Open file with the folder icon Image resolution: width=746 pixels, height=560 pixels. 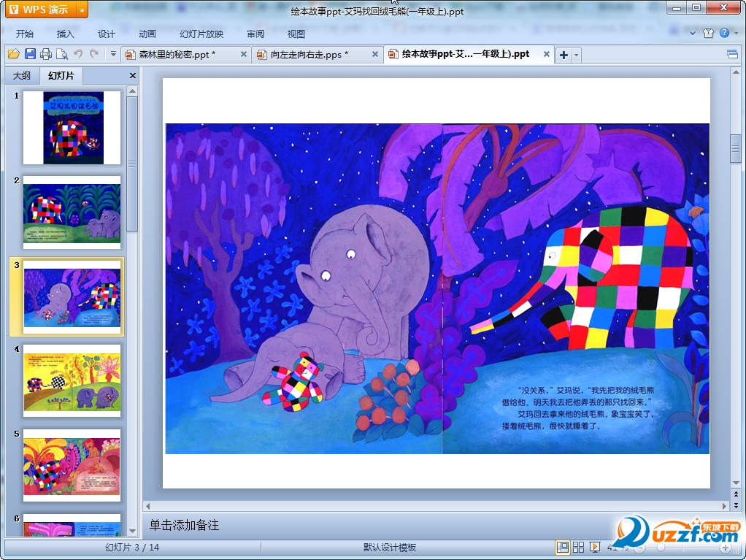click(x=14, y=54)
